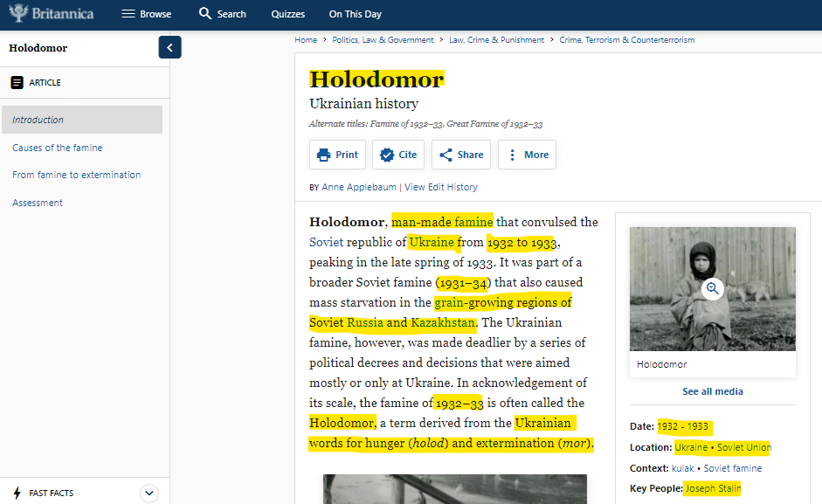Viewport: 822px width, 504px height.
Task: Click the Ukraine link in the paragraph
Action: point(432,242)
